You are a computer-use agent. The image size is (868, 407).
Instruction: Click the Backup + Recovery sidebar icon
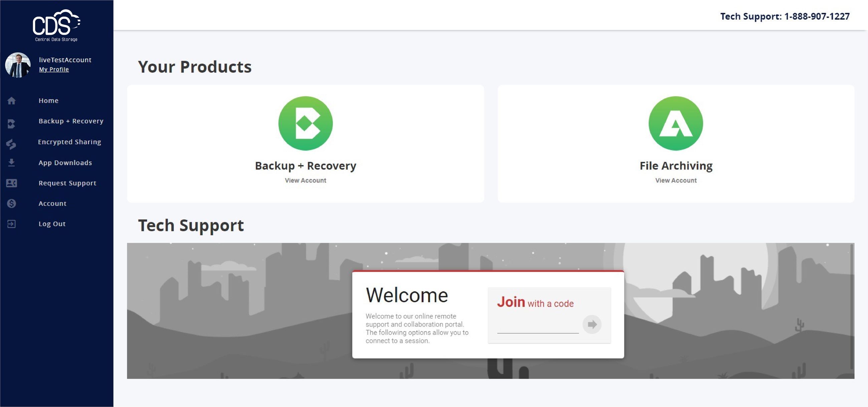pos(11,124)
